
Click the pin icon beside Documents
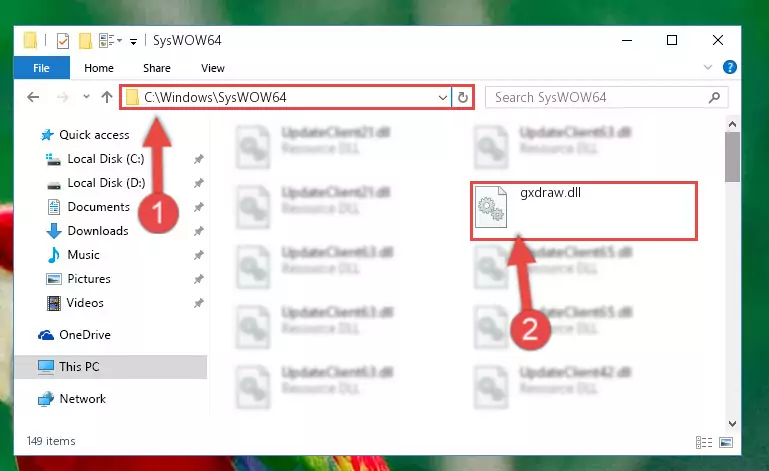pos(198,207)
